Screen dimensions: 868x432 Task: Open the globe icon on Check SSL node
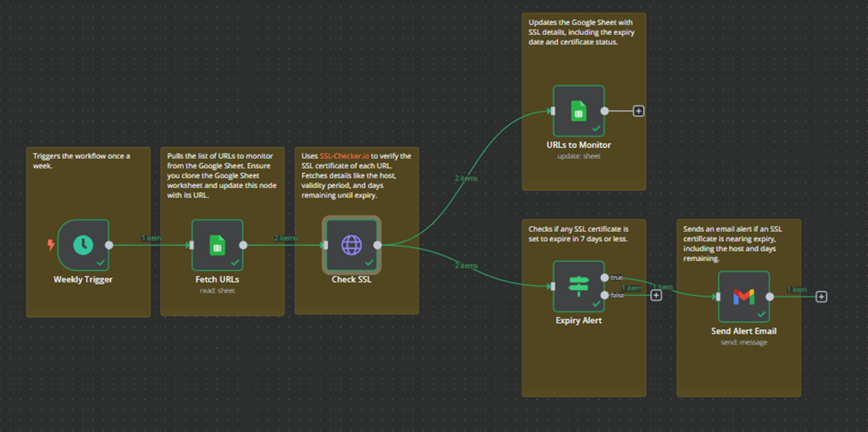click(351, 245)
